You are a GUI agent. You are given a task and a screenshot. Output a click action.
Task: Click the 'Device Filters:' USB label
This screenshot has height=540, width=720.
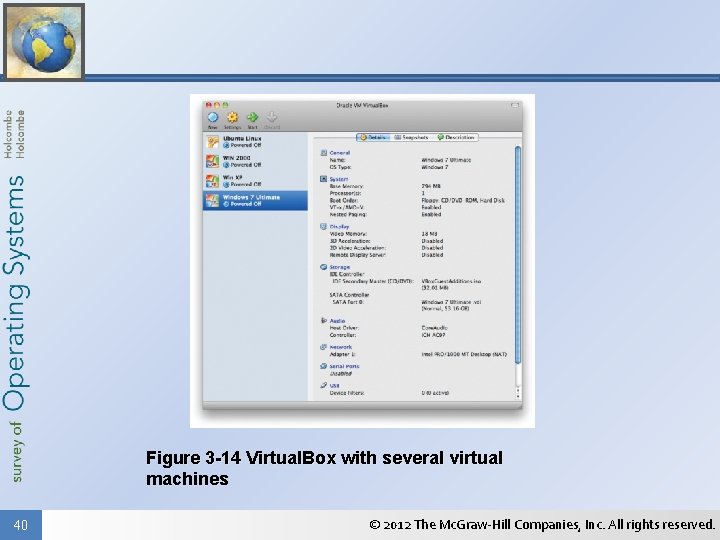(347, 393)
